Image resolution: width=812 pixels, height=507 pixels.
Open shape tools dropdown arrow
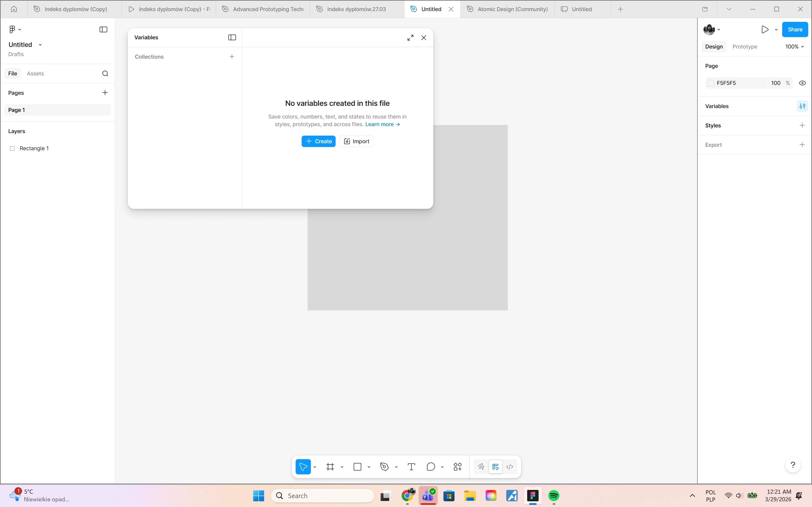[x=369, y=467]
